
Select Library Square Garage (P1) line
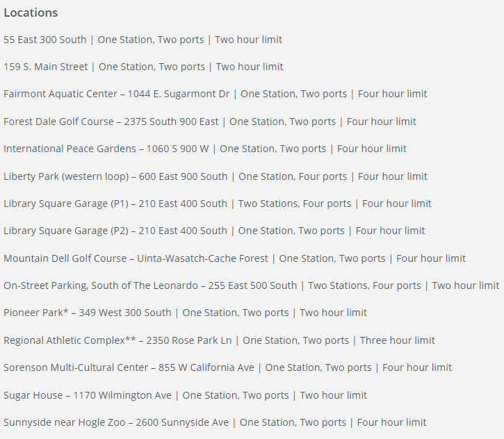pos(218,204)
